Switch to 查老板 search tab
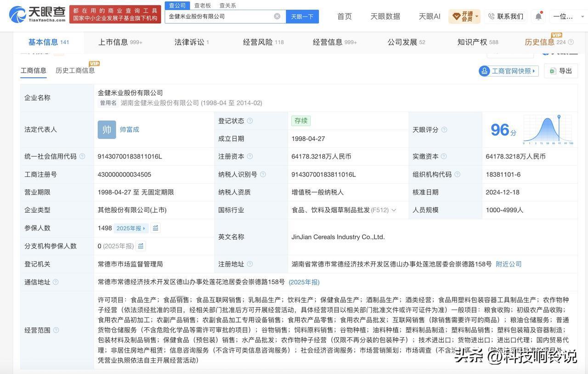Image resolution: width=588 pixels, height=374 pixels. coord(203,6)
